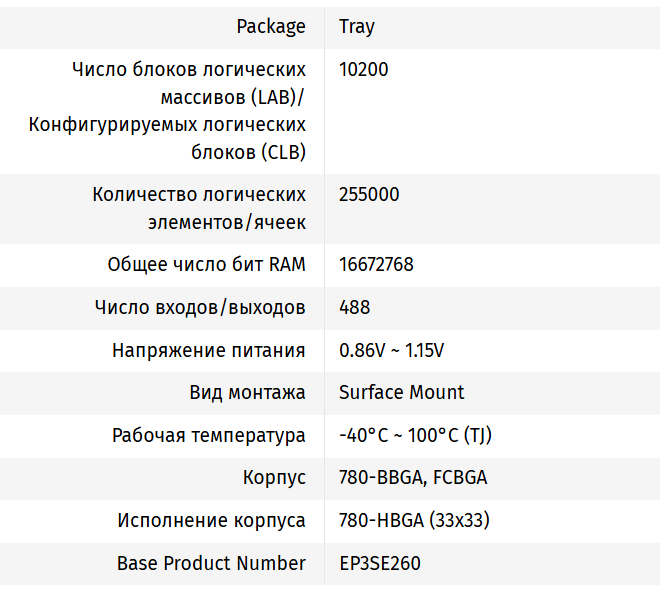660x598 pixels.
Task: Select the RAM bits value 16672768
Action: [376, 265]
